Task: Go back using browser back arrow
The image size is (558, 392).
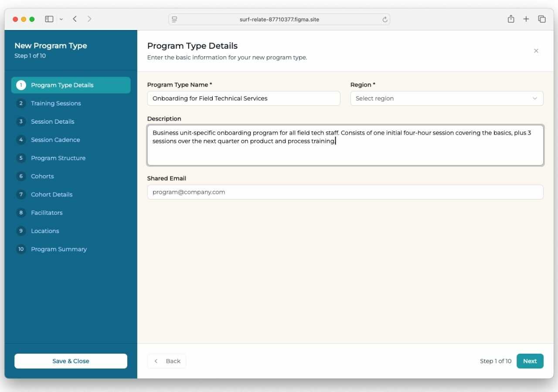Action: [x=75, y=19]
